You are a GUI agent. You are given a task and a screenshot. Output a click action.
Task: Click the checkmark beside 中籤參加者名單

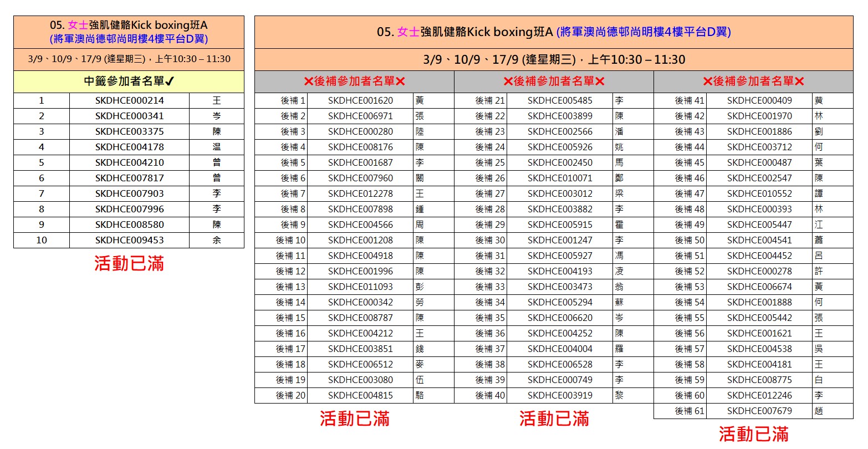pos(170,81)
